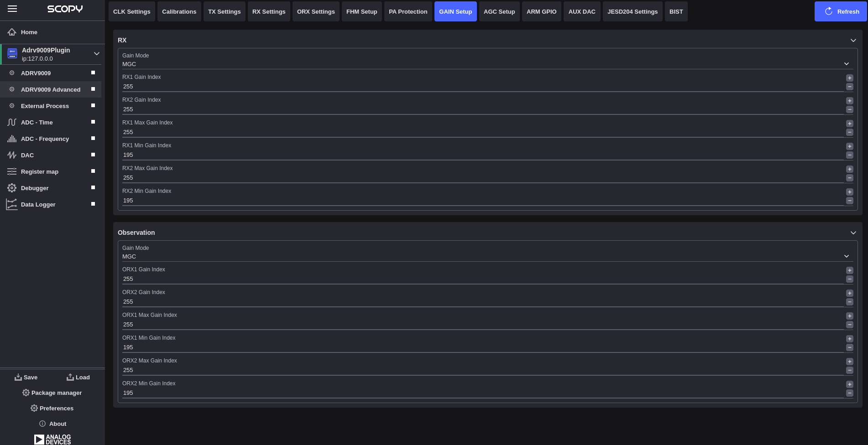Collapse the Observation section chevron
868x445 pixels.
point(853,233)
